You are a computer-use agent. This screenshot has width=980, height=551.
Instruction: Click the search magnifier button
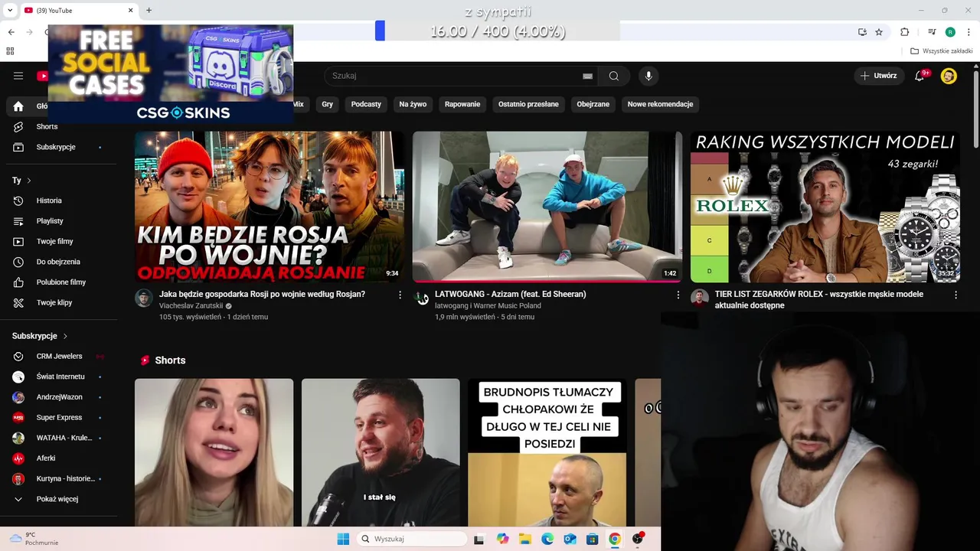(614, 76)
